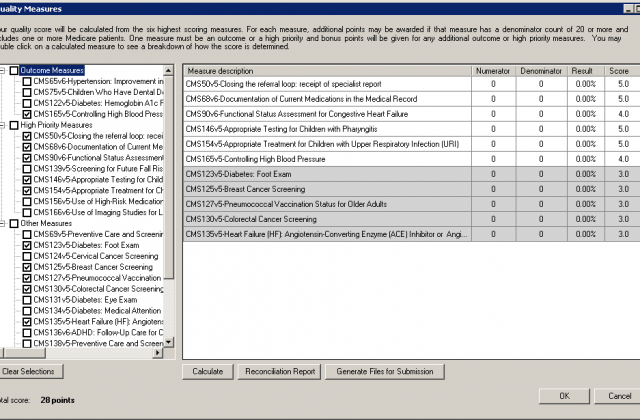Check CMS131v5-Diabetes Eye Exam checkbox
Screen dimensions: 640x420
point(27,300)
